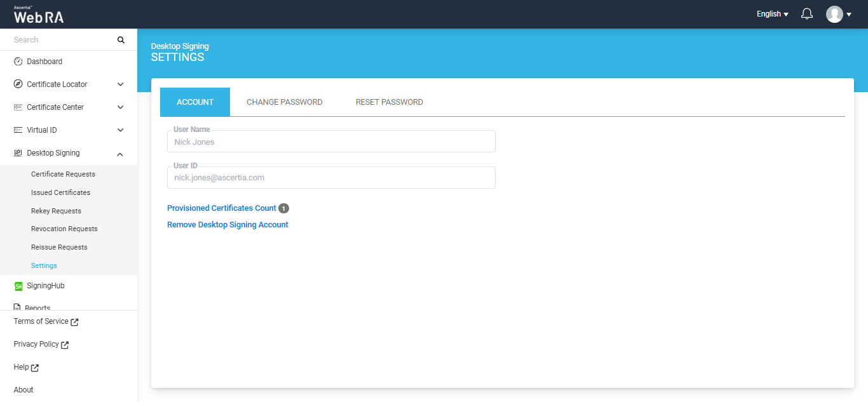Click Provisioned Certificates Count link
This screenshot has width=868, height=402.
point(221,208)
